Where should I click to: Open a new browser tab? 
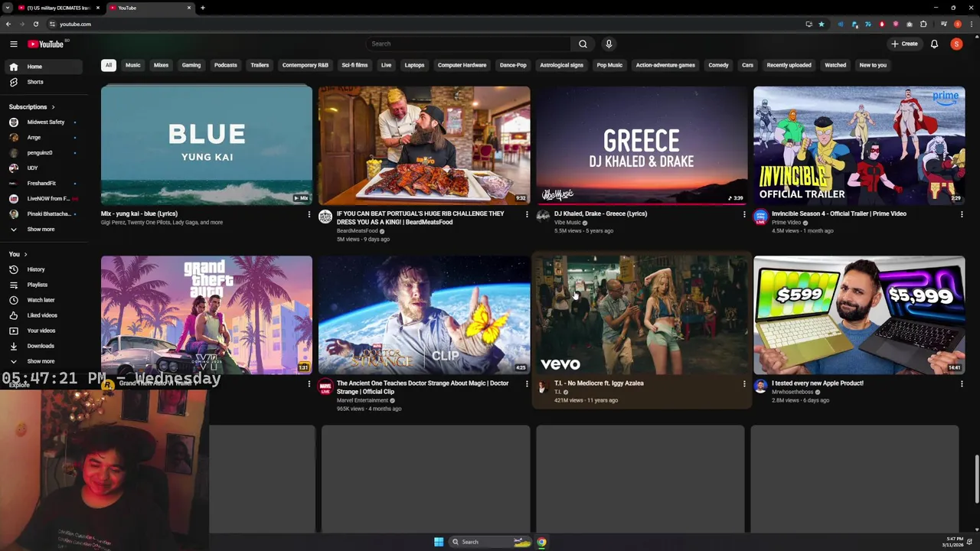point(202,8)
